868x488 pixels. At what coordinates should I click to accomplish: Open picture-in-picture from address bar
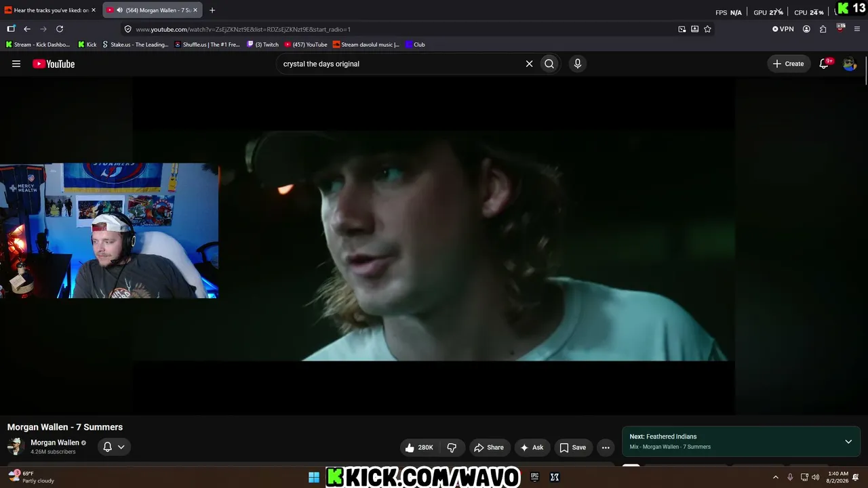pyautogui.click(x=682, y=29)
